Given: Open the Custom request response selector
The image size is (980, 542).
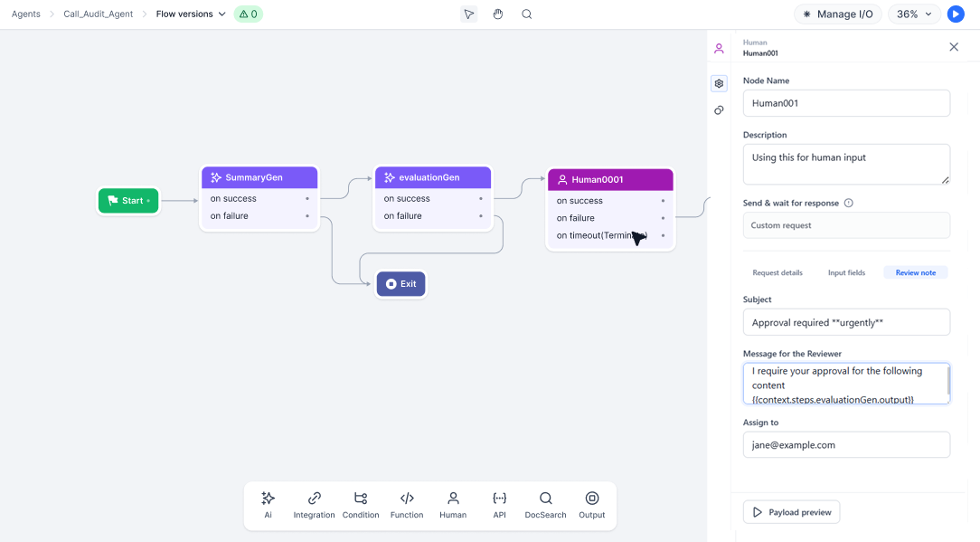Looking at the screenshot, I should pyautogui.click(x=846, y=224).
